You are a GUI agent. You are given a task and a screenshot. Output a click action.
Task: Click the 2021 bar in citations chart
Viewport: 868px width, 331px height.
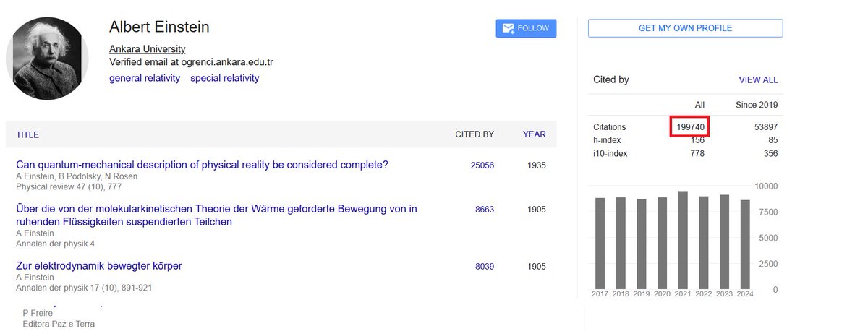point(683,240)
